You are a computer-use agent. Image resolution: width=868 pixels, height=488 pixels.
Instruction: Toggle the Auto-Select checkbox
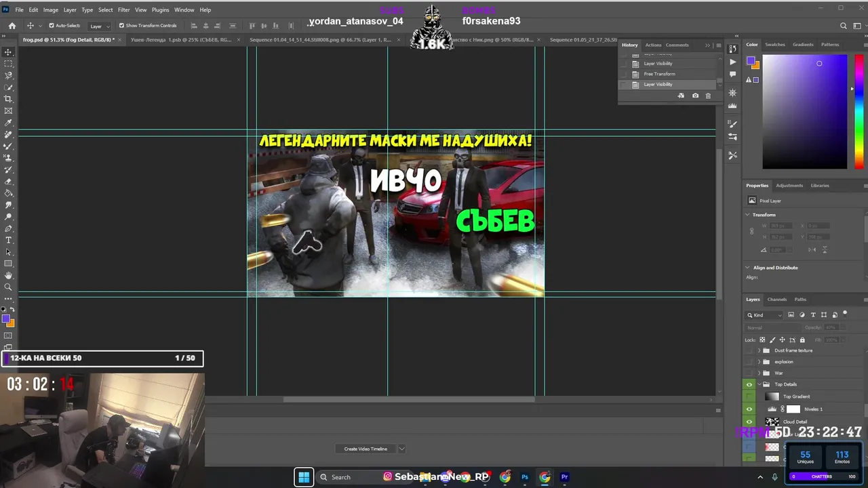click(52, 26)
